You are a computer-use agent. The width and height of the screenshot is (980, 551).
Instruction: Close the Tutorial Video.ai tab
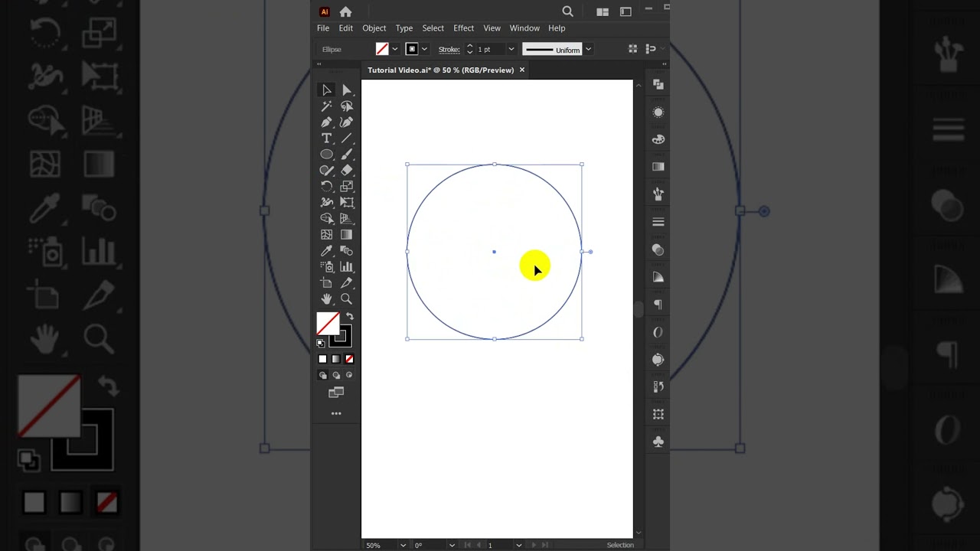pyautogui.click(x=522, y=70)
